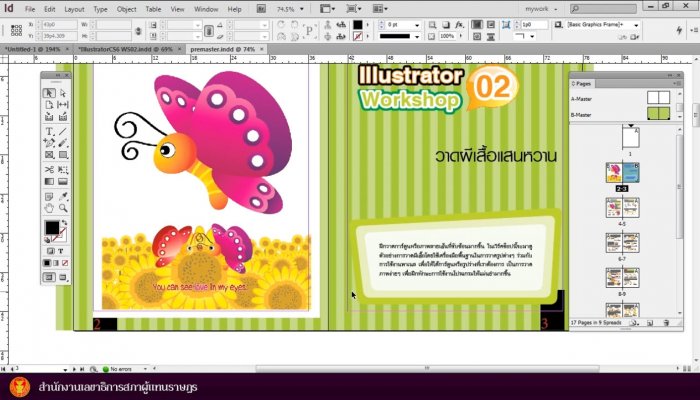This screenshot has width=700, height=400.
Task: Go to next page arrow in status bar
Action: click(x=74, y=369)
